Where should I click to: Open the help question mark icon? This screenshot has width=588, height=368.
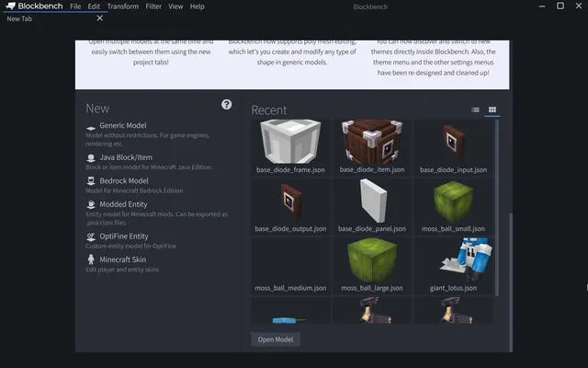[x=226, y=104]
